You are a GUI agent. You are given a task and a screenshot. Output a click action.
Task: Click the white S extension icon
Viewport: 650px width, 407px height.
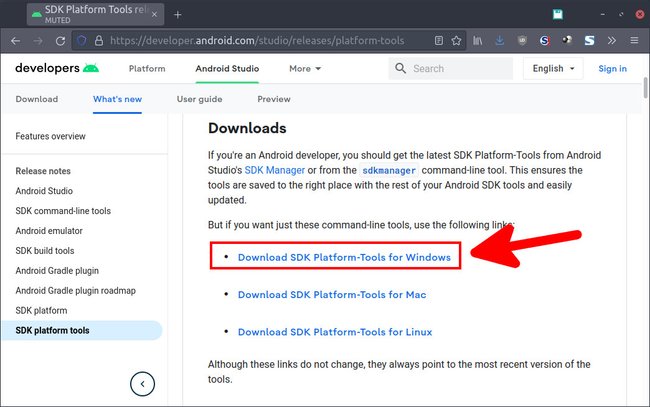589,40
